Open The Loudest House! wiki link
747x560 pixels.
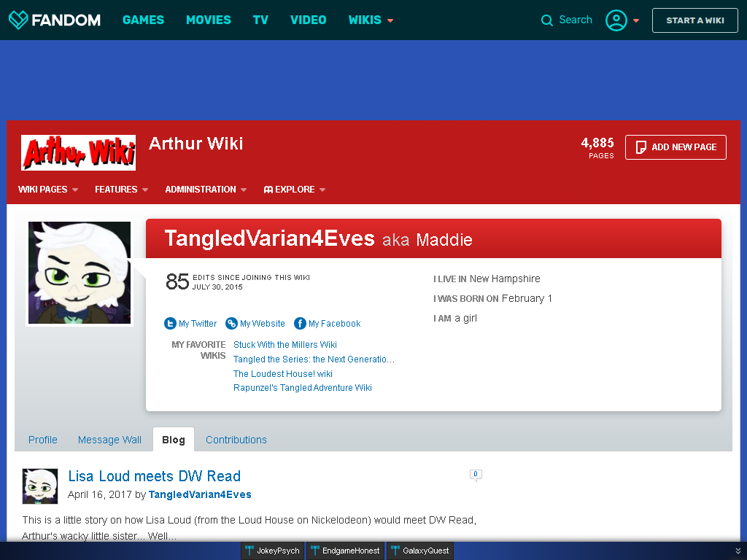(x=283, y=374)
